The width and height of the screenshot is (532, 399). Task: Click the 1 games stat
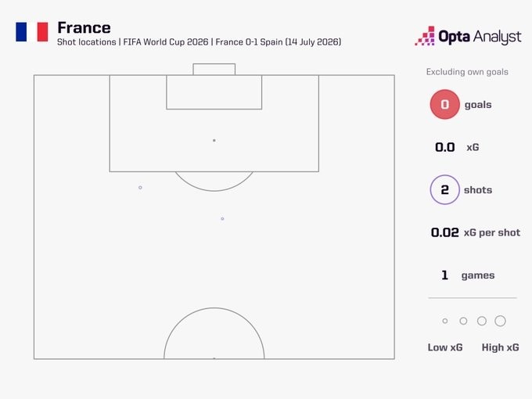(x=468, y=275)
